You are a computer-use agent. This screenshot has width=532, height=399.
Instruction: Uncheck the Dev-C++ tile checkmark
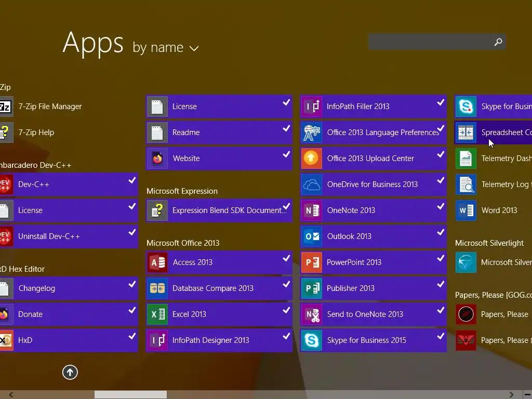pyautogui.click(x=132, y=180)
